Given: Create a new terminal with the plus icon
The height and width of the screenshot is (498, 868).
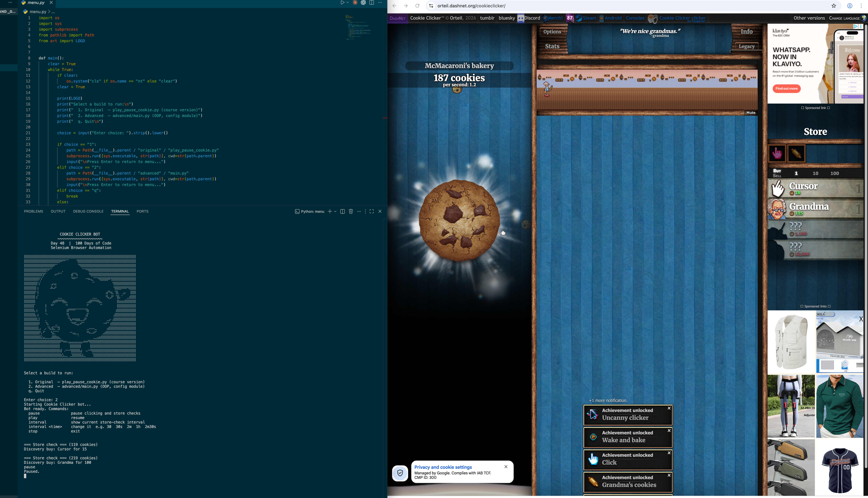Looking at the screenshot, I should click(330, 211).
